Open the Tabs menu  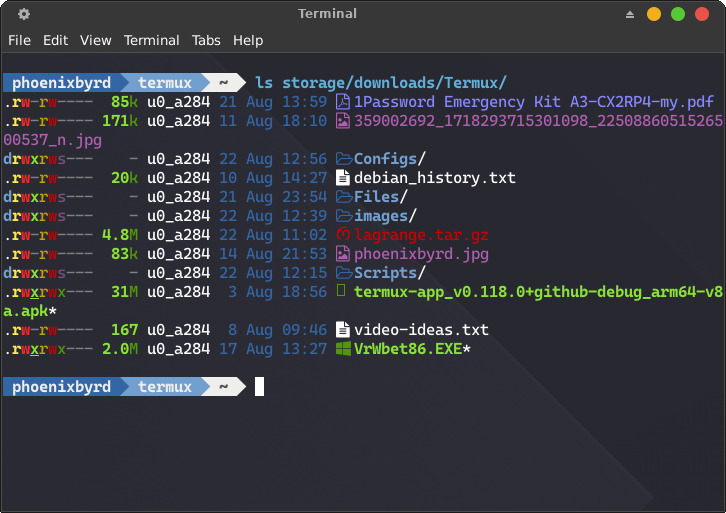(x=206, y=40)
